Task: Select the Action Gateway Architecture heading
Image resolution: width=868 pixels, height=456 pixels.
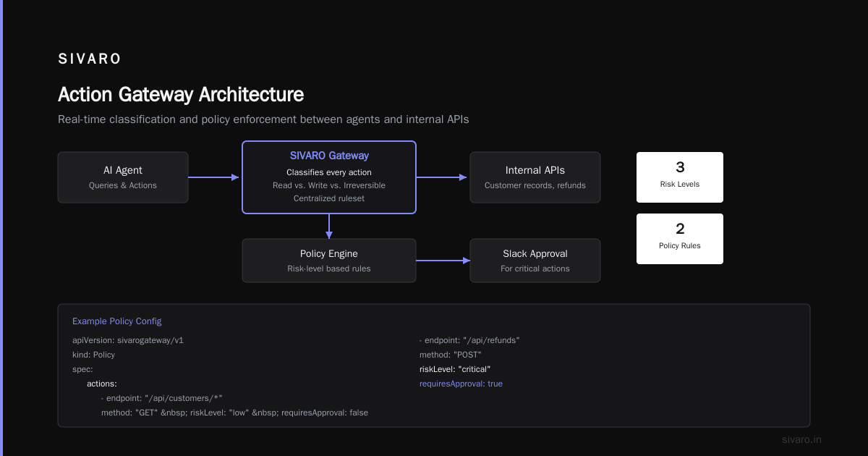Action: [181, 95]
